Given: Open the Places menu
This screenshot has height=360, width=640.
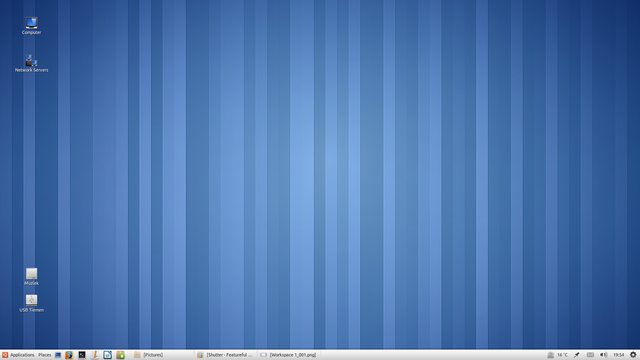Looking at the screenshot, I should pos(44,355).
